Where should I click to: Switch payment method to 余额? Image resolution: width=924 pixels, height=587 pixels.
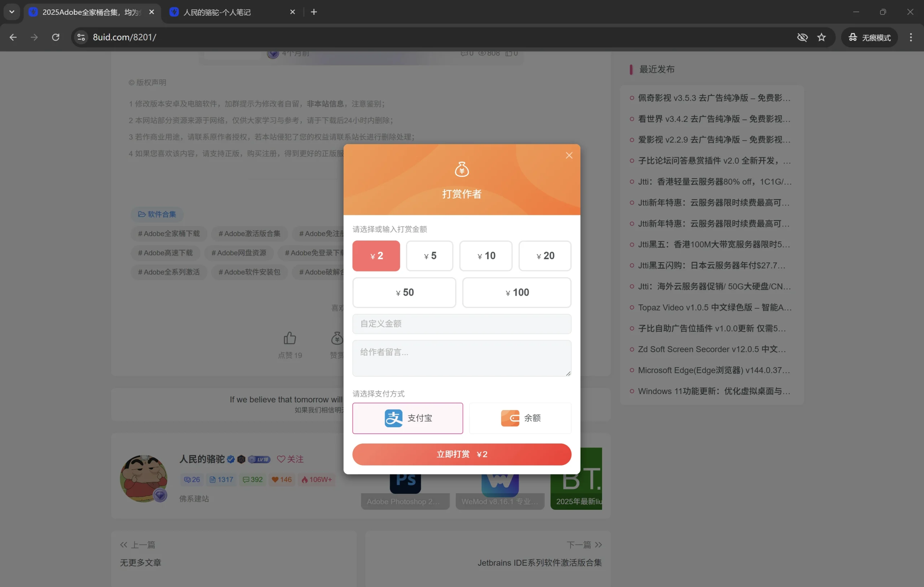(520, 418)
